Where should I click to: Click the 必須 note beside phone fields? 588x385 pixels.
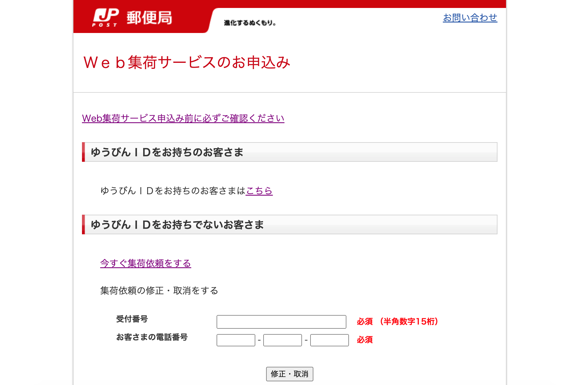(x=365, y=340)
